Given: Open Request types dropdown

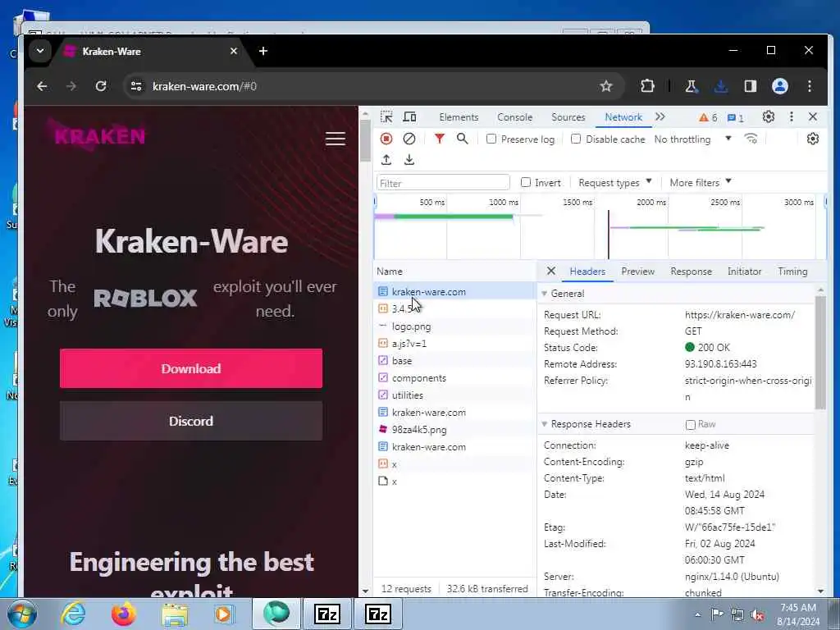Looking at the screenshot, I should [615, 183].
